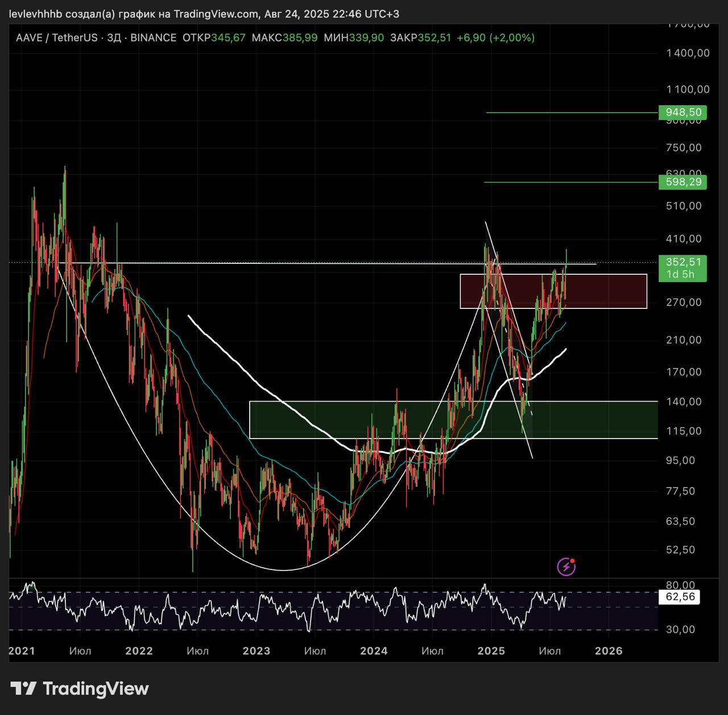Click the purple lightning bolt icon
This screenshot has width=728, height=715.
click(x=566, y=567)
